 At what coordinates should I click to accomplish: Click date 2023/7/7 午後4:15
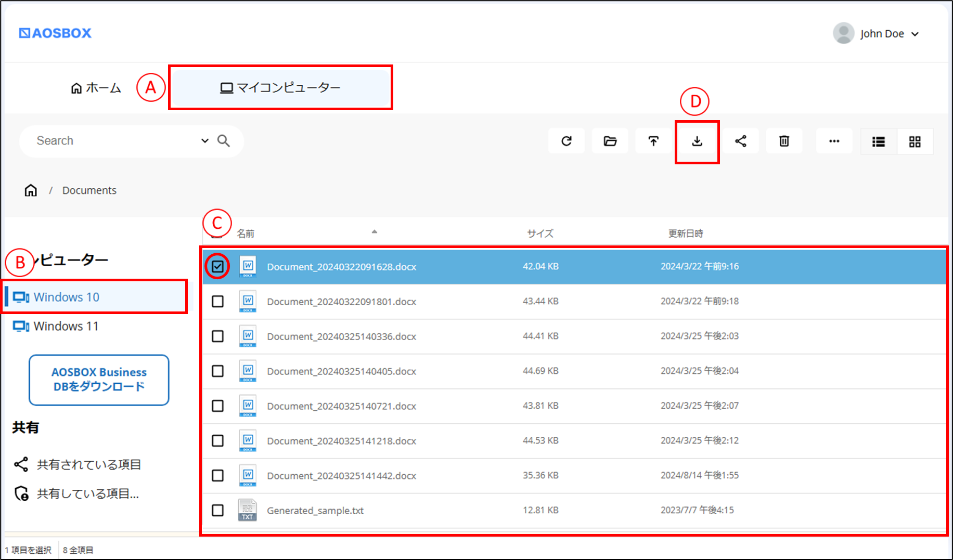tap(697, 510)
